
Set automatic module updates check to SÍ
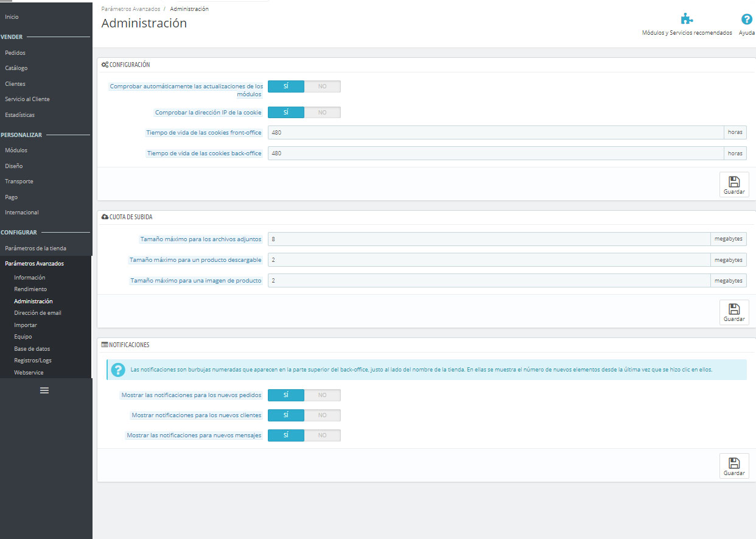(x=286, y=86)
